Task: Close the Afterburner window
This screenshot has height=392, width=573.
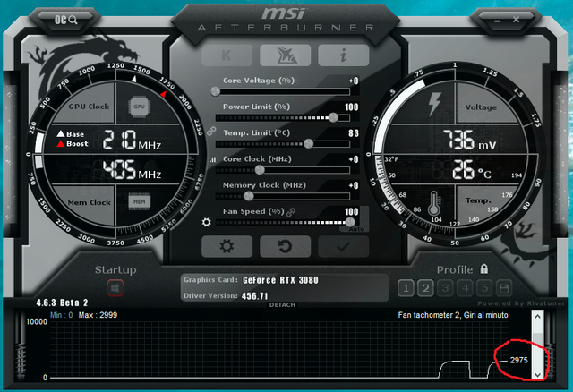Action: pyautogui.click(x=516, y=20)
